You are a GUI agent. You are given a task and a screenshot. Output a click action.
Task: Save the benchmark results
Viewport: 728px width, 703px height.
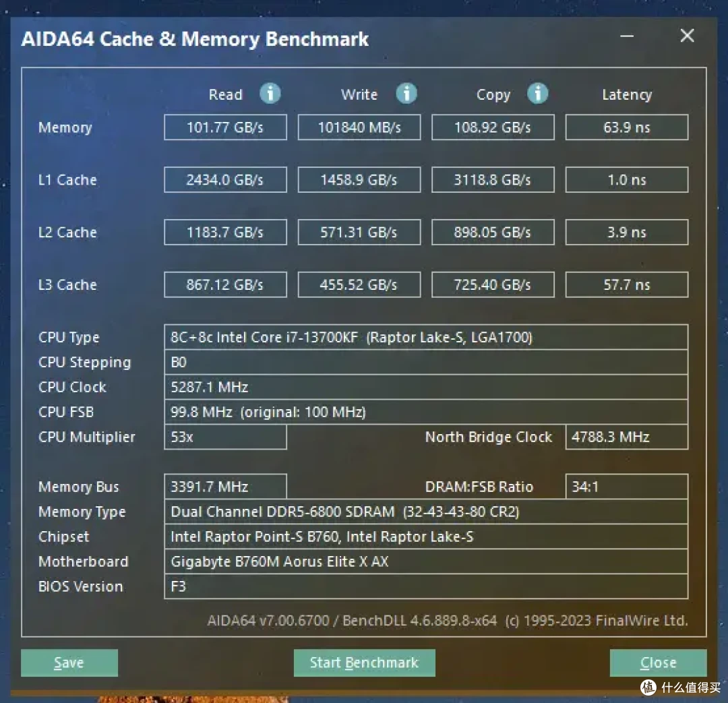pyautogui.click(x=69, y=663)
